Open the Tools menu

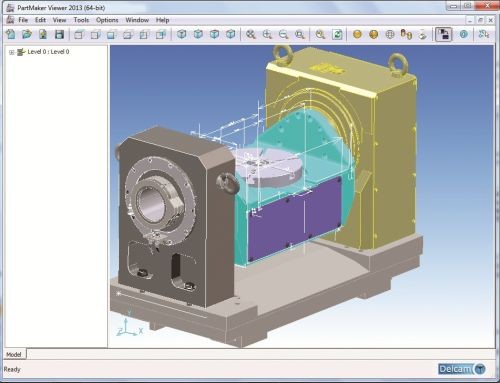tap(81, 20)
